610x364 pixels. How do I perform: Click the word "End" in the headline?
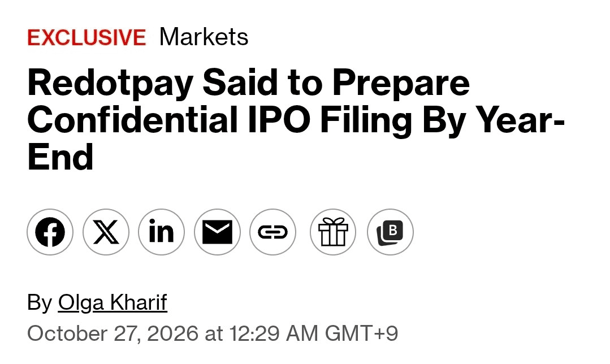[60, 157]
